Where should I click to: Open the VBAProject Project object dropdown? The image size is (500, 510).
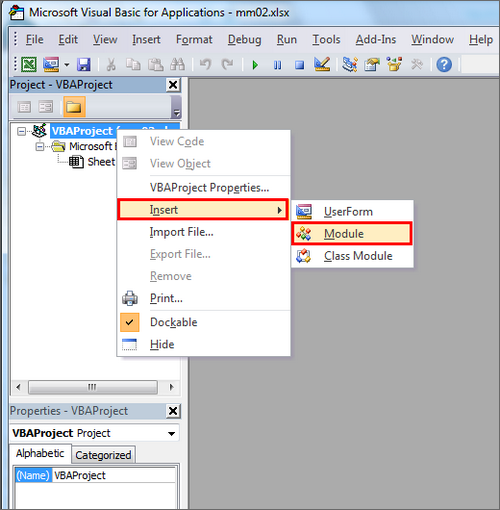pyautogui.click(x=172, y=434)
